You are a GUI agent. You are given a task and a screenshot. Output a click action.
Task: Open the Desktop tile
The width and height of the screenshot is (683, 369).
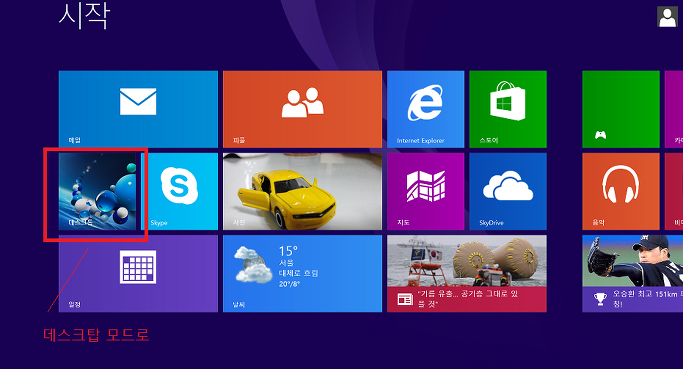click(97, 191)
